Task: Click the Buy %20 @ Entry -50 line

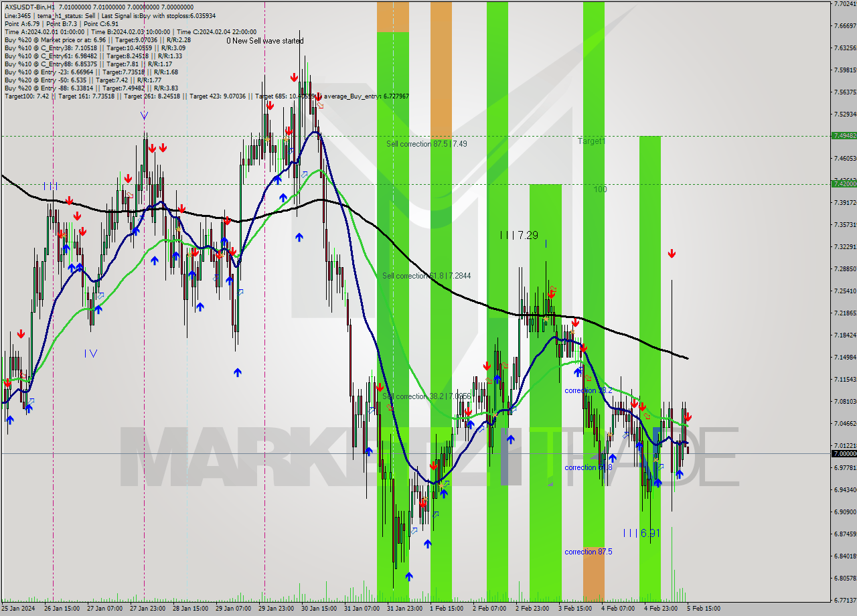Action: pos(82,80)
